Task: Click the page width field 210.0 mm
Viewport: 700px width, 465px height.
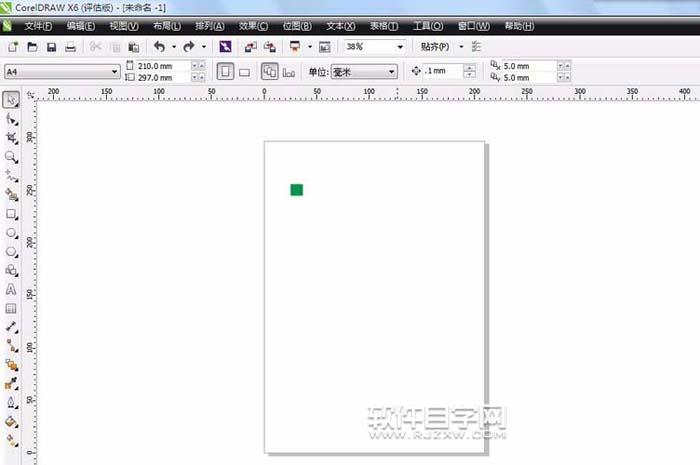Action: coord(163,66)
